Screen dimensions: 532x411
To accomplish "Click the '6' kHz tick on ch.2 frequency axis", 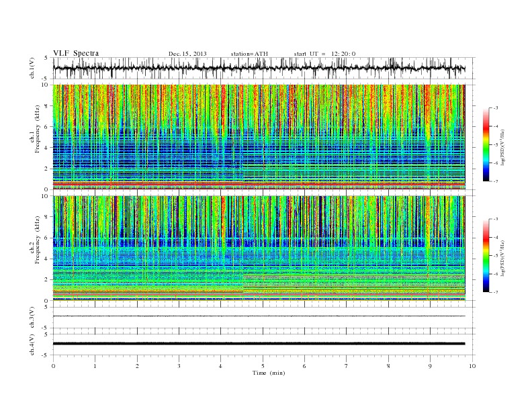I will [x=47, y=238].
